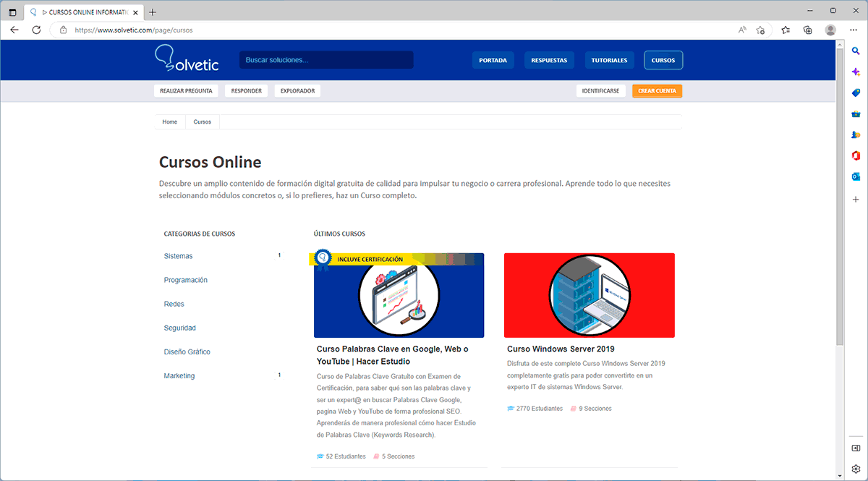Image resolution: width=868 pixels, height=481 pixels.
Task: Open the Marketing category
Action: point(179,375)
